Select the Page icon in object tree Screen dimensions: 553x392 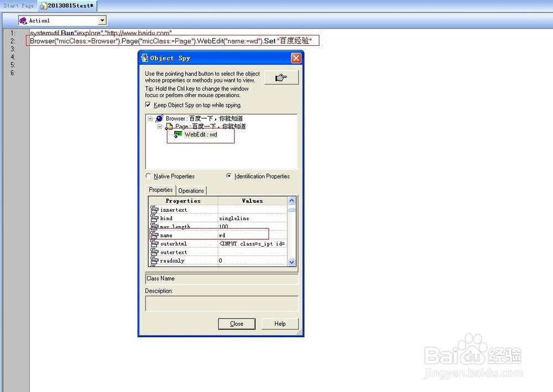click(x=169, y=126)
